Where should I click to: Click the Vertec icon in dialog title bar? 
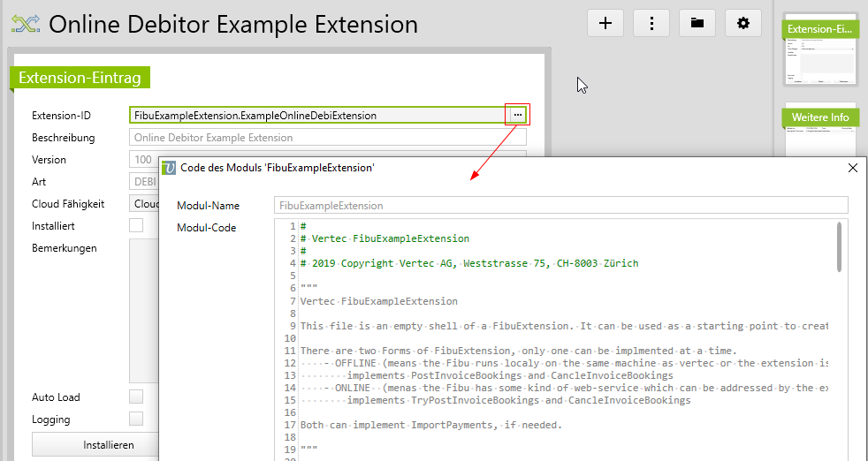point(170,168)
